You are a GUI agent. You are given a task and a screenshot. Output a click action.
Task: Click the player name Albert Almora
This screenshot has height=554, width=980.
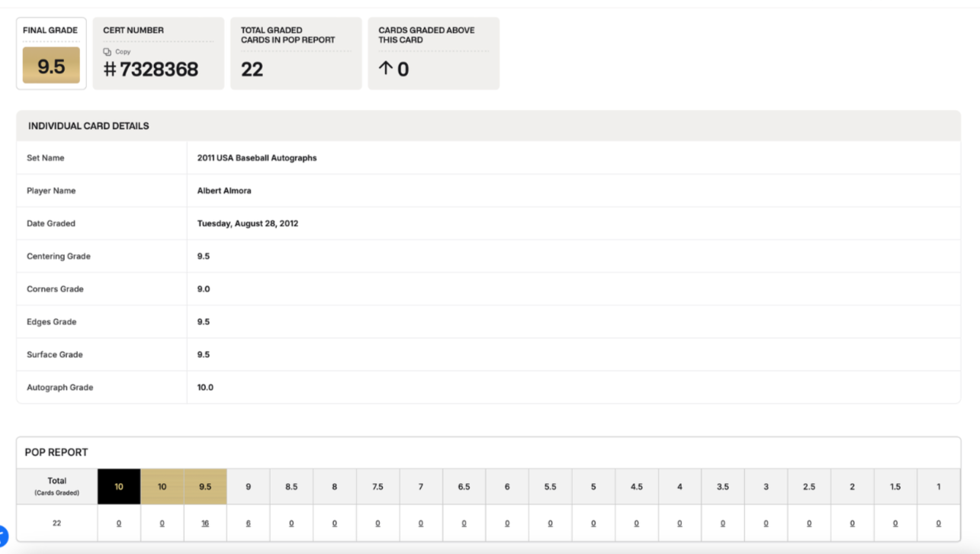(x=223, y=191)
